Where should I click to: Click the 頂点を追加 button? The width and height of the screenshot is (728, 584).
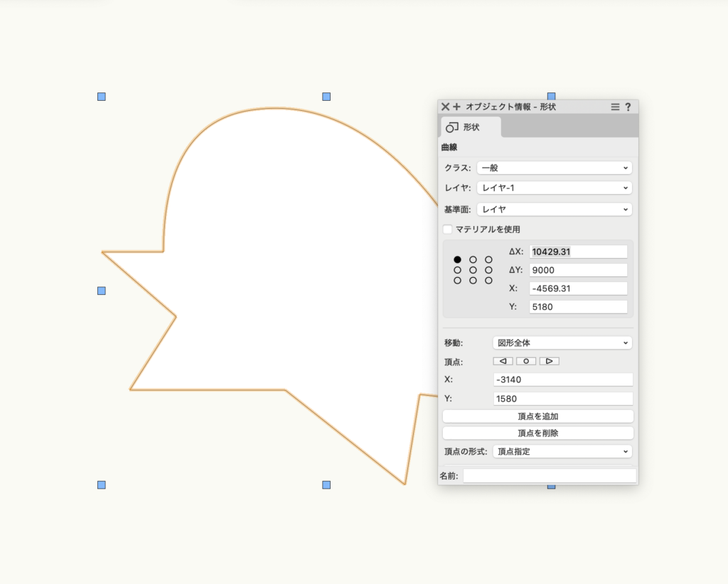click(x=537, y=416)
